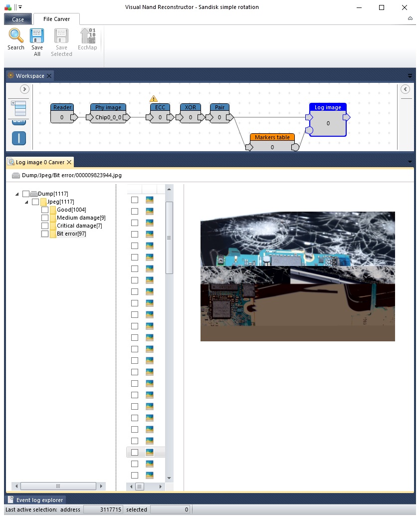Click the quick access toolbar customize arrow

coord(20,7)
